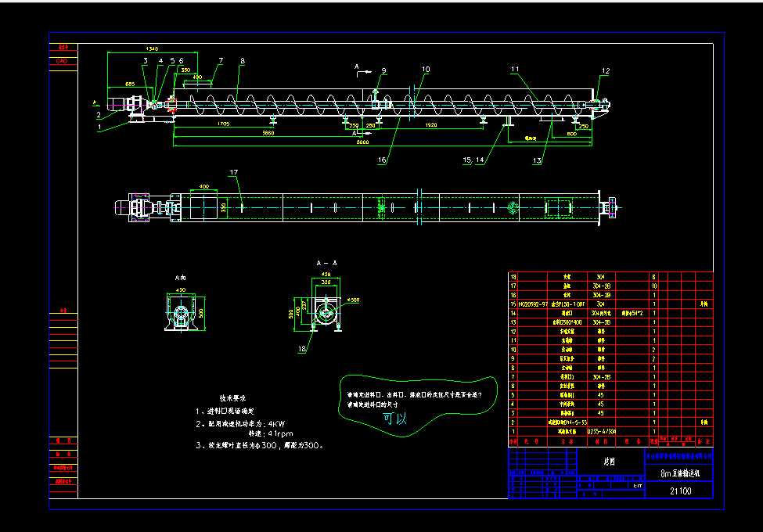Select the 3860 dimension under the trough

coord(268,133)
